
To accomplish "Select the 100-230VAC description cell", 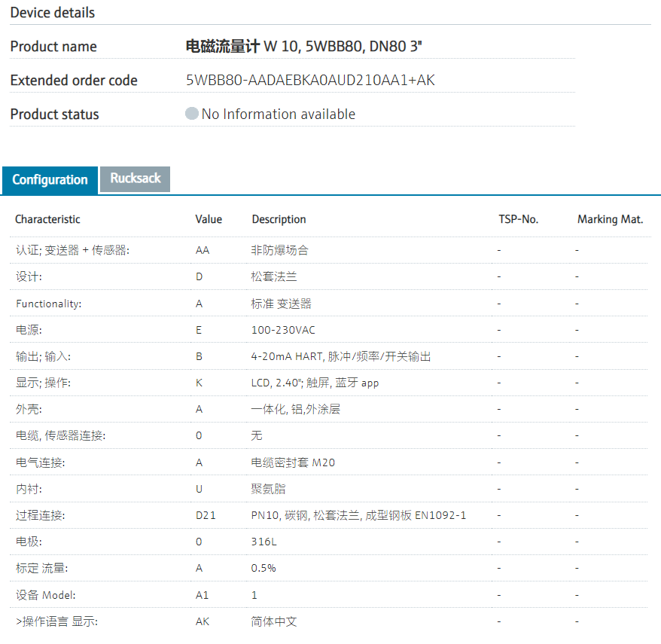I will pos(283,330).
